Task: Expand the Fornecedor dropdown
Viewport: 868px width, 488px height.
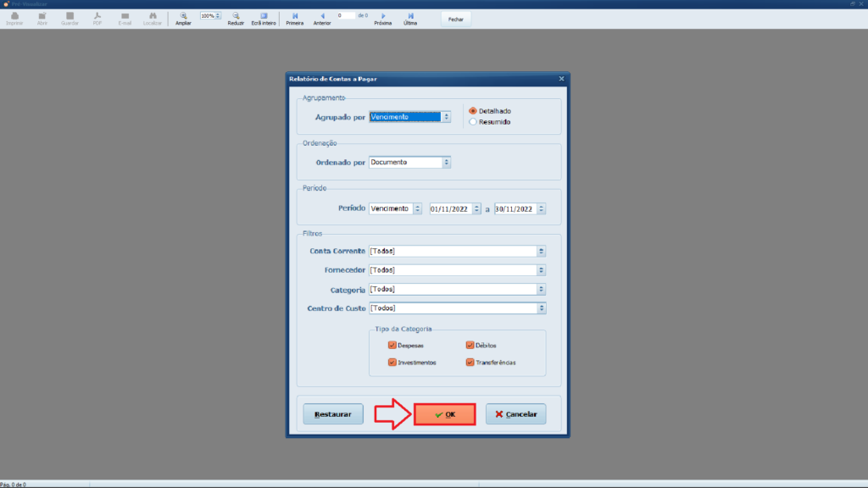Action: coord(541,270)
